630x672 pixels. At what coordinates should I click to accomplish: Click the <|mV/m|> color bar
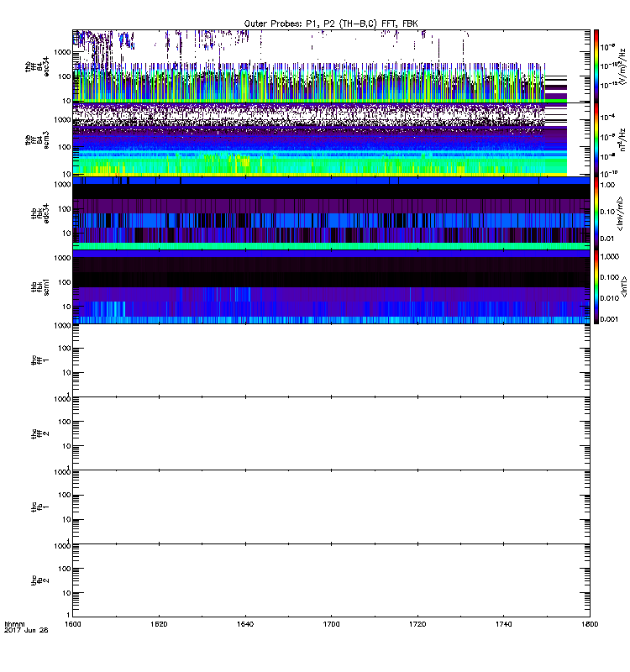coord(596,213)
